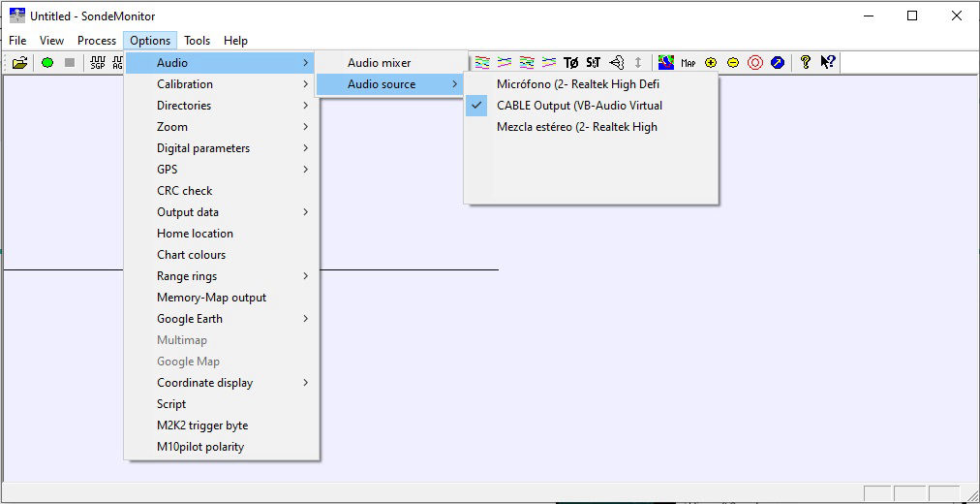Open Audio mixer from Audio submenu
The width and height of the screenshot is (980, 504).
point(380,63)
